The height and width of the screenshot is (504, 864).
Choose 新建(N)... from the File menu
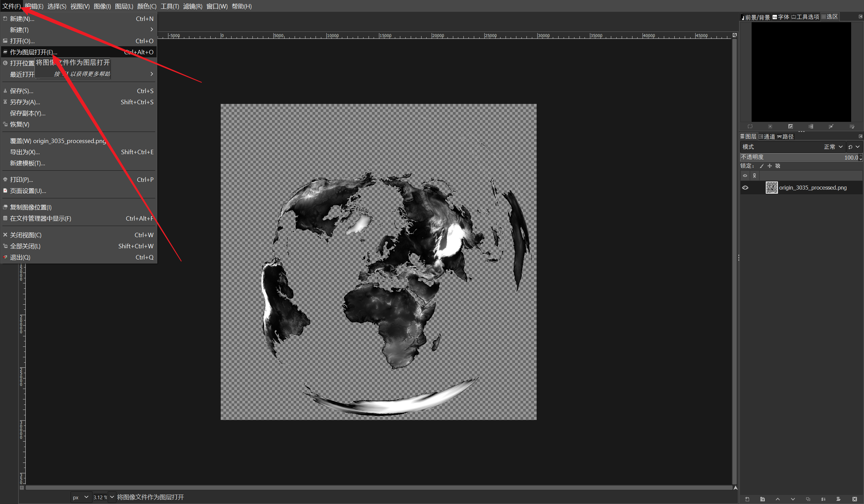79,19
